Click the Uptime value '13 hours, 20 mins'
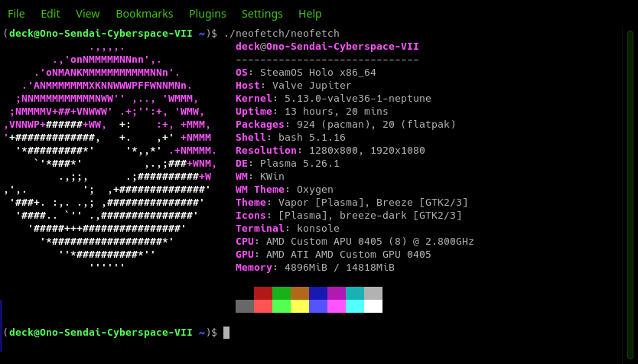This screenshot has height=364, width=638. click(x=336, y=112)
